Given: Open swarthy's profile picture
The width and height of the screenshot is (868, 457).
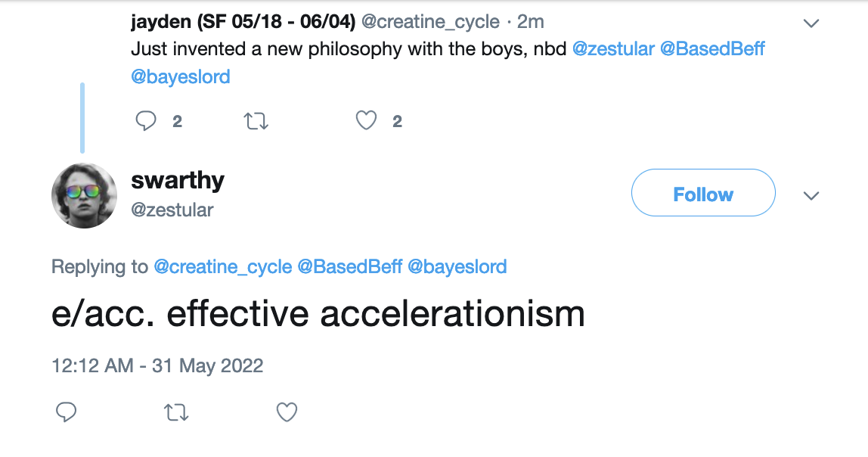Looking at the screenshot, I should 84,195.
